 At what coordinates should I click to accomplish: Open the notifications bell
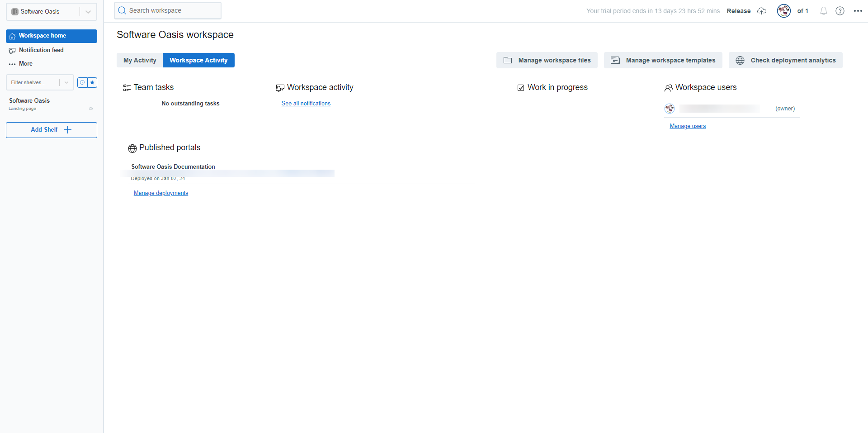[823, 11]
